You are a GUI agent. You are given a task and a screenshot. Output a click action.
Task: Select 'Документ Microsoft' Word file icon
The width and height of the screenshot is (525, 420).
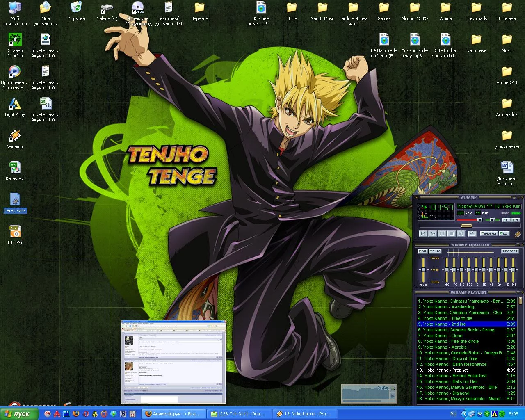point(507,173)
